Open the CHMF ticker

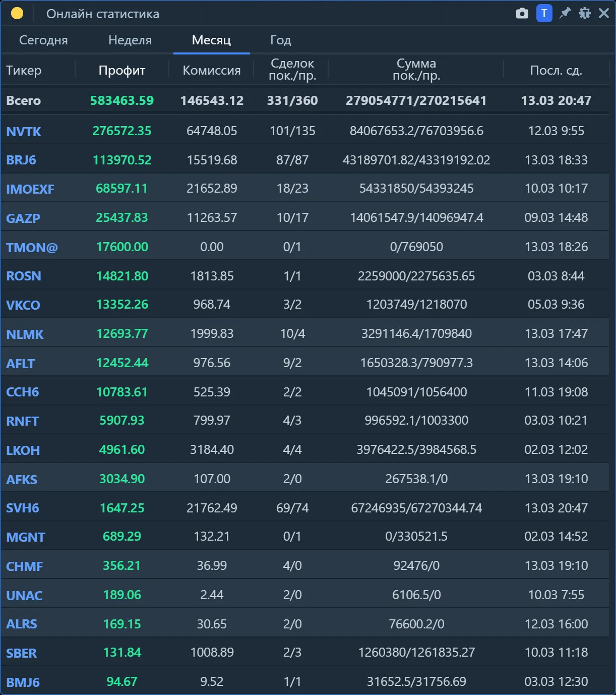pos(25,566)
